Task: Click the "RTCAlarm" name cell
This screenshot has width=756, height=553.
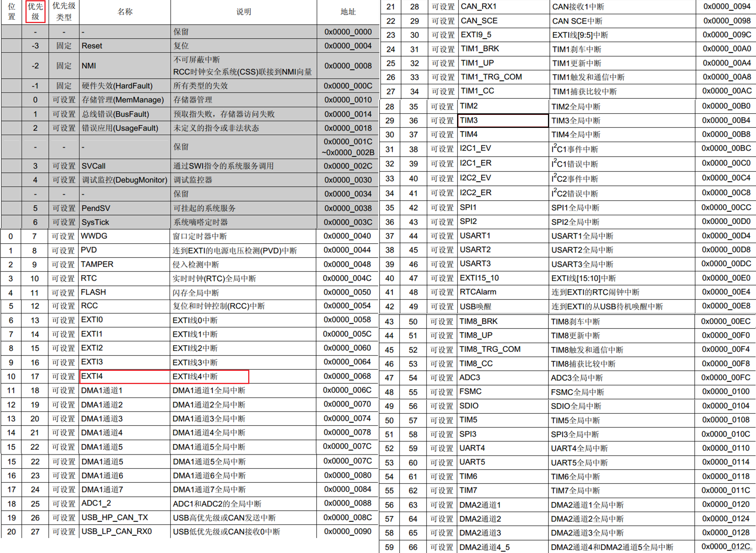Action: [x=503, y=292]
